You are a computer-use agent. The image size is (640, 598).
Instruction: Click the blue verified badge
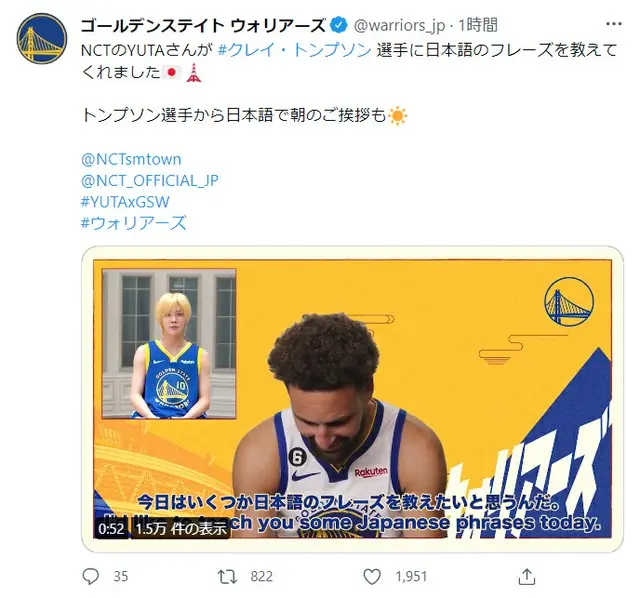[338, 25]
